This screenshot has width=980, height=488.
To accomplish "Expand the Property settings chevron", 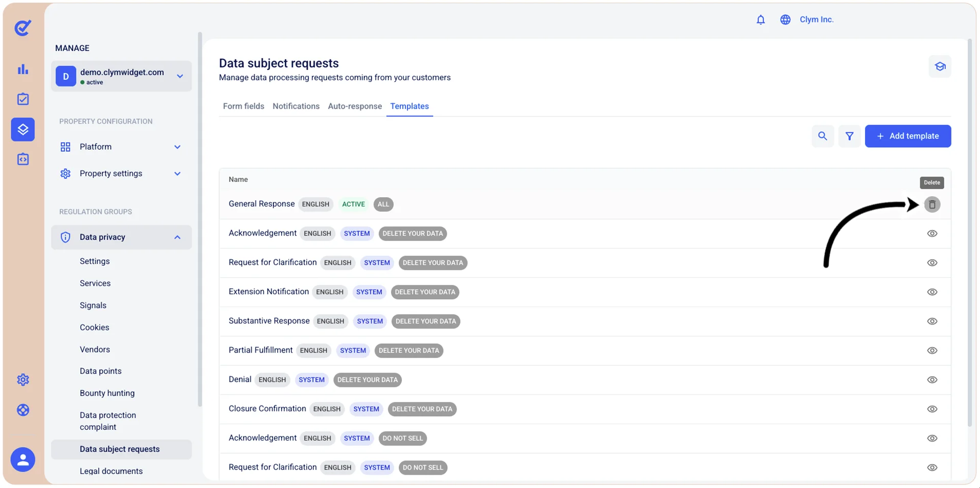I will coord(177,174).
